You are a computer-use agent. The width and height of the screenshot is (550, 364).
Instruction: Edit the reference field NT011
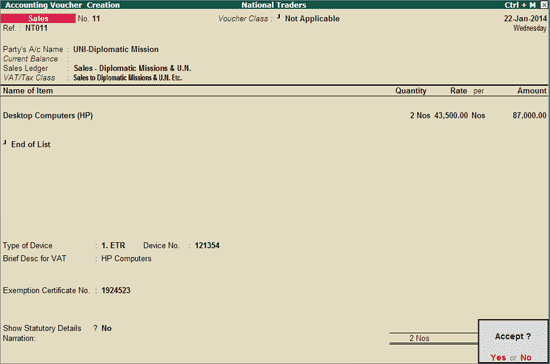(x=36, y=28)
